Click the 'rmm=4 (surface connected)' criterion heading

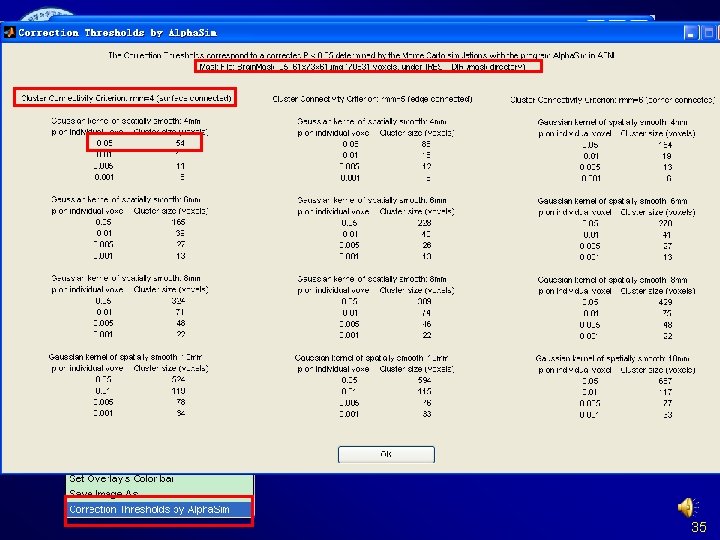pos(126,98)
